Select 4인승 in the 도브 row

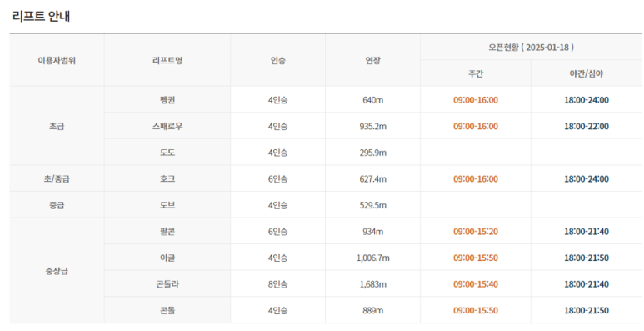point(277,205)
